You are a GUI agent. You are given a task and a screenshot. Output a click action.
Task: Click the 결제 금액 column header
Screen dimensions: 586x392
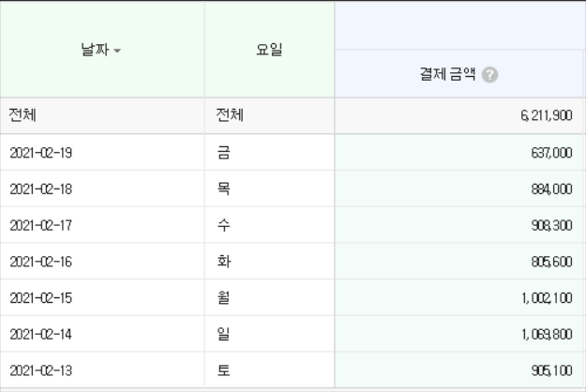(x=459, y=73)
